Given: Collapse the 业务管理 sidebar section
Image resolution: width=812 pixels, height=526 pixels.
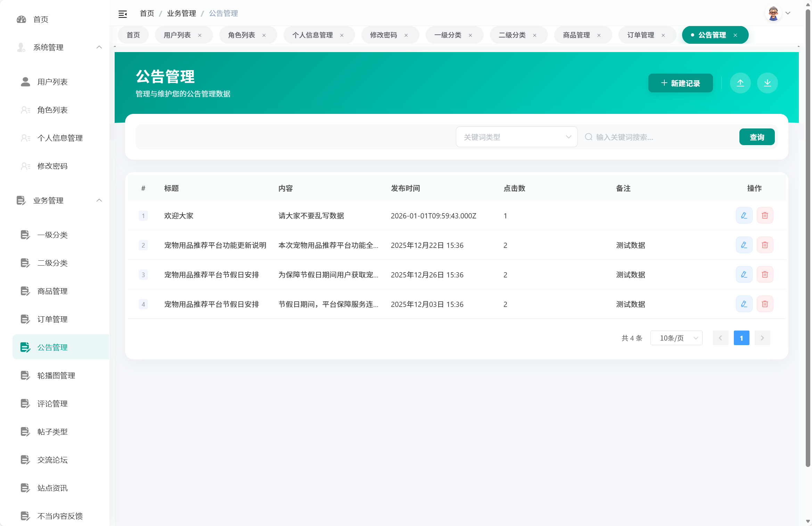Looking at the screenshot, I should click(99, 200).
